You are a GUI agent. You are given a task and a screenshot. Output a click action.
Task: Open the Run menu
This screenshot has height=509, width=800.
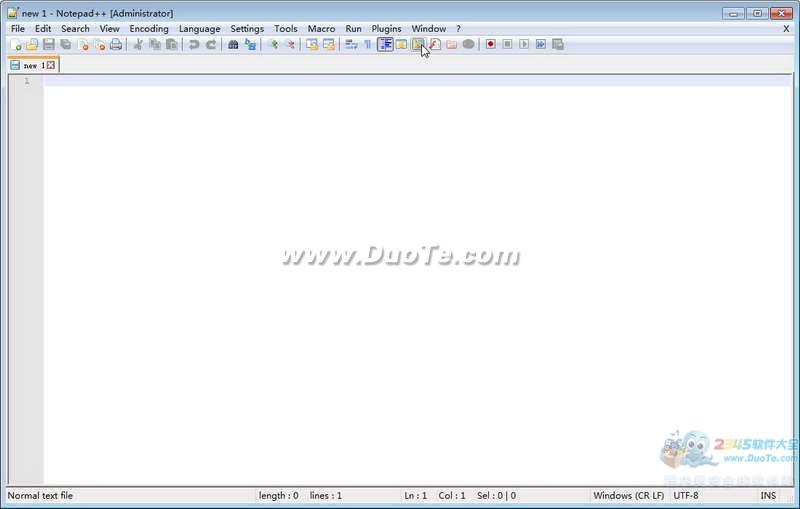point(353,29)
